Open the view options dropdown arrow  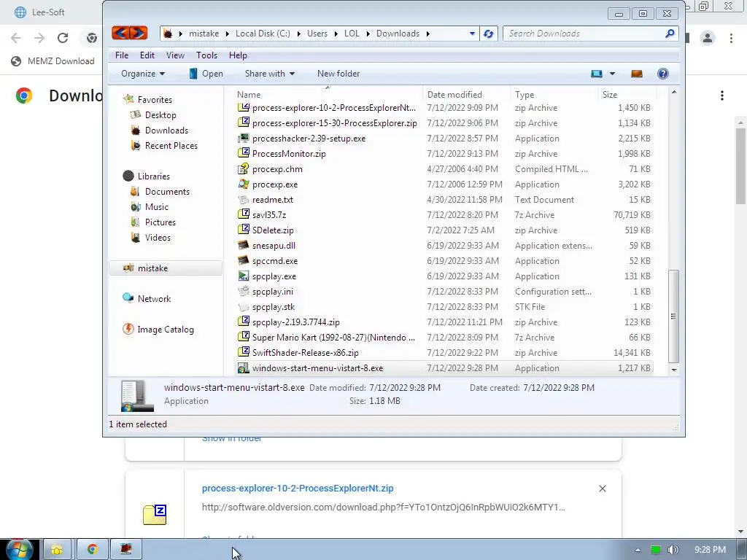(612, 74)
